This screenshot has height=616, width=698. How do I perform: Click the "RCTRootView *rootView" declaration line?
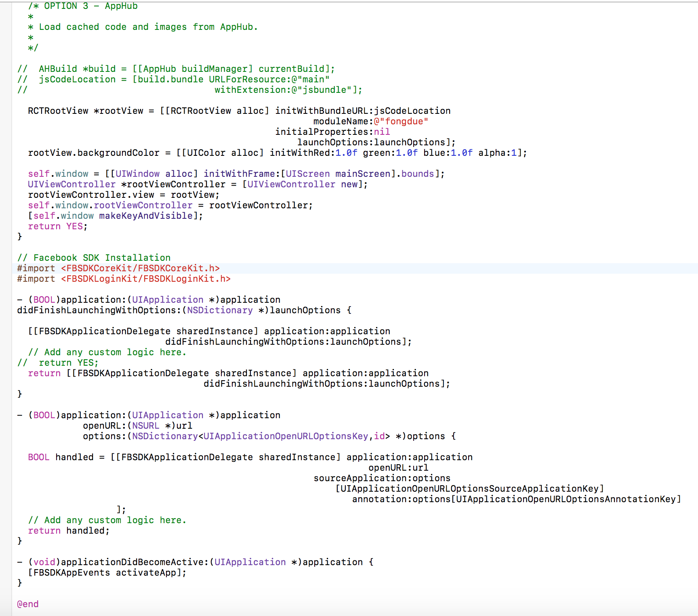(239, 111)
